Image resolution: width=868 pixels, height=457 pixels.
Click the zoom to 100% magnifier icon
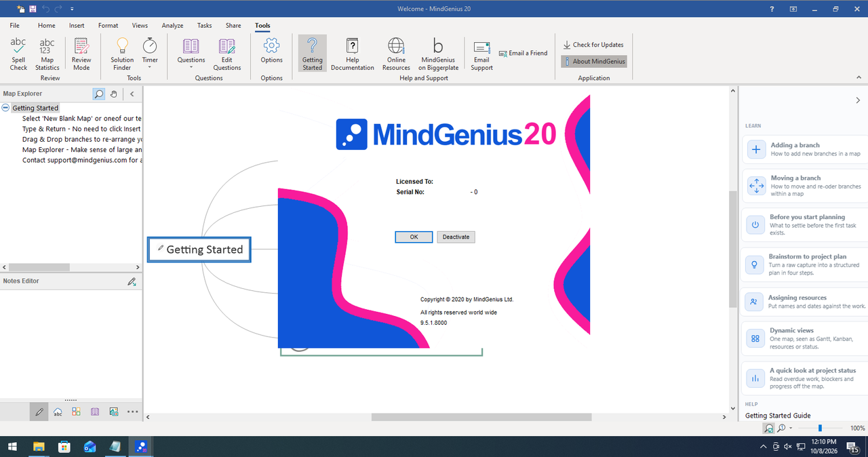pos(781,428)
